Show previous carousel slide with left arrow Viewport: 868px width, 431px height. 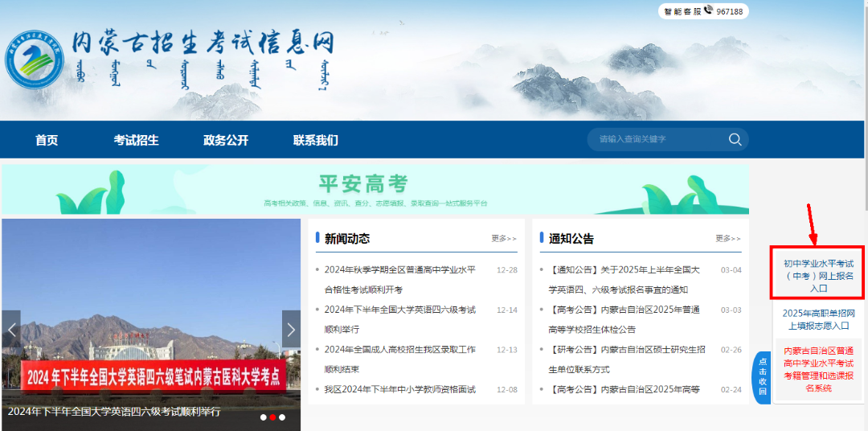pyautogui.click(x=11, y=329)
